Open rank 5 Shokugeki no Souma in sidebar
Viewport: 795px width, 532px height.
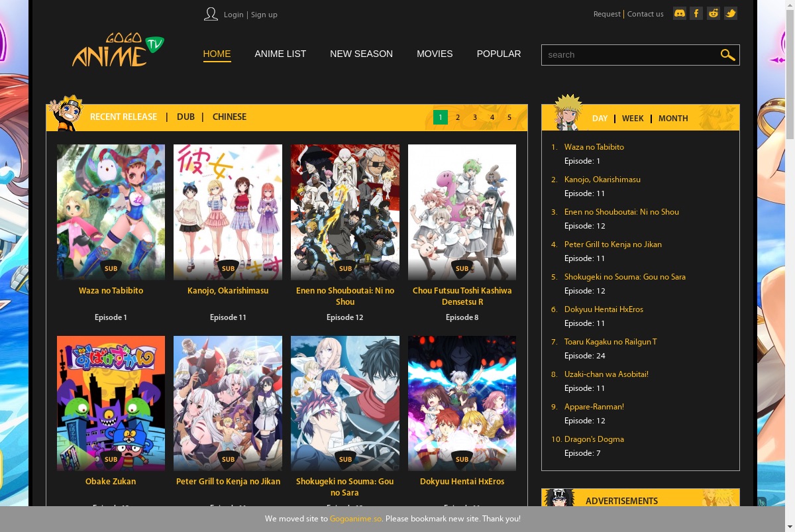click(x=625, y=277)
